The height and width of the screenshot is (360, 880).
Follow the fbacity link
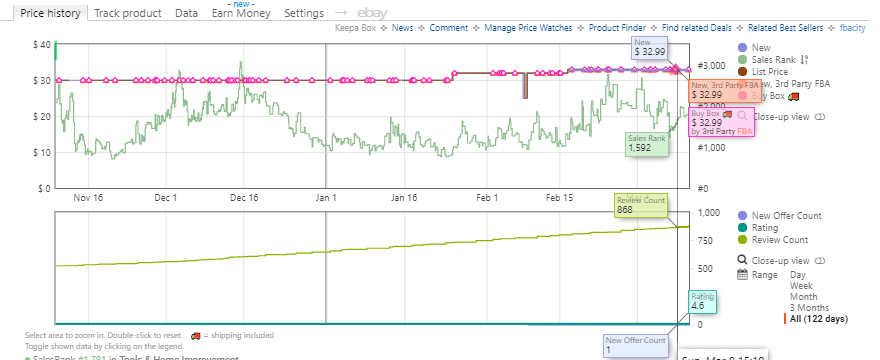click(x=852, y=28)
